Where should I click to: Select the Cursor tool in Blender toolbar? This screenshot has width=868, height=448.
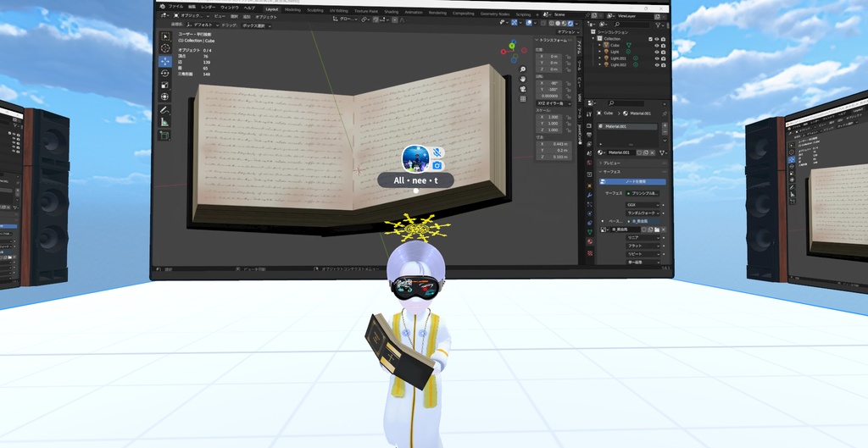tap(165, 48)
